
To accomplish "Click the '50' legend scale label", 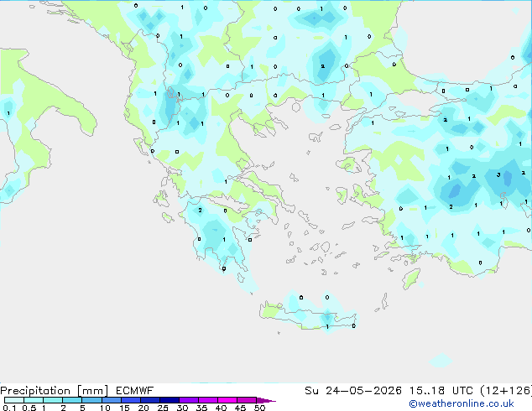I will point(259,408).
